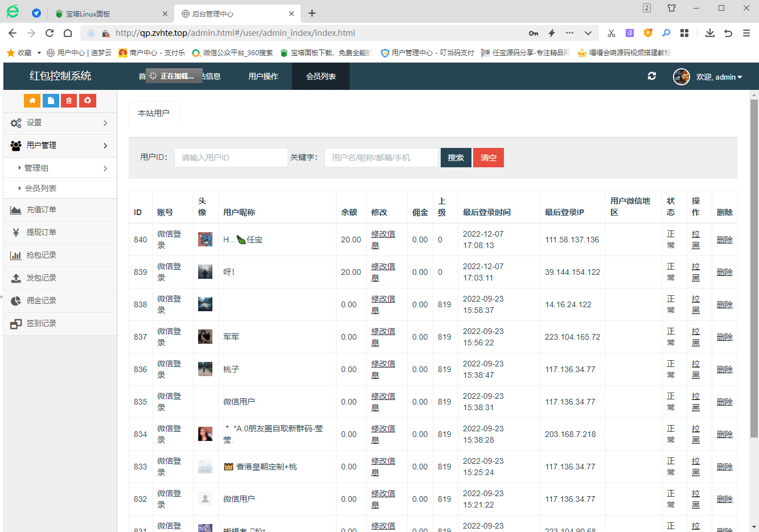Screen dimensions: 759x532
Task: Open the admin user dropdown
Action: pos(719,77)
